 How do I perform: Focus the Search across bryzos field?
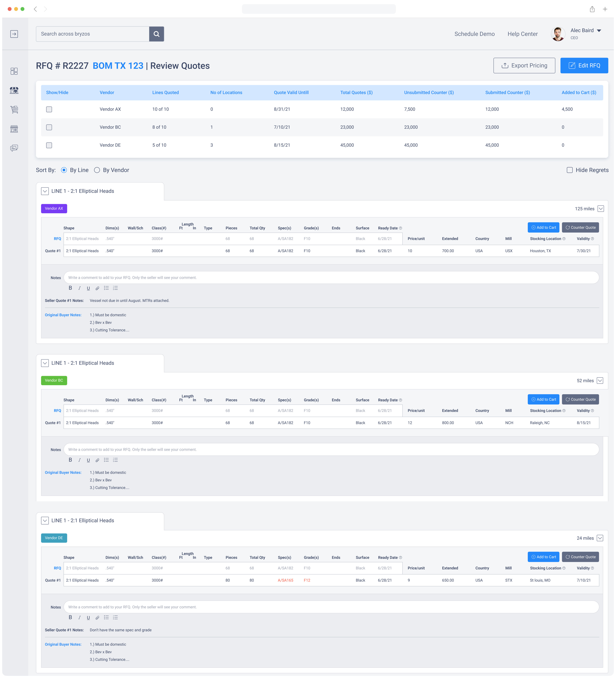pos(93,34)
